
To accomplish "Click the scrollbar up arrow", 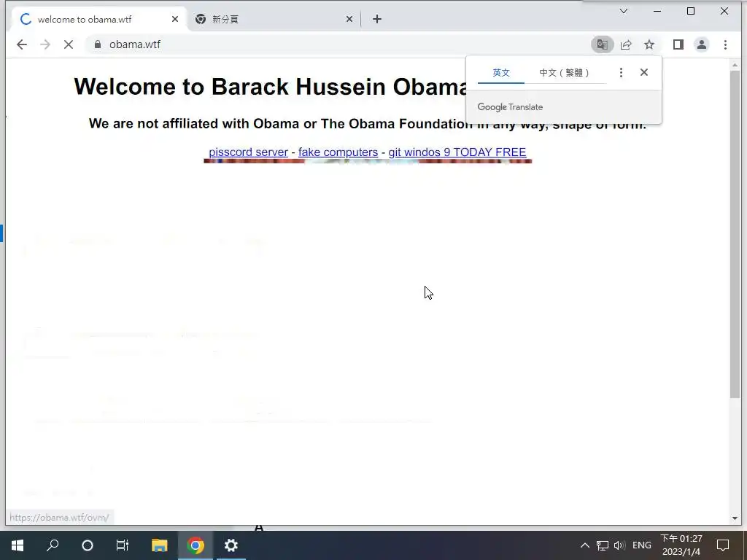I will (735, 64).
